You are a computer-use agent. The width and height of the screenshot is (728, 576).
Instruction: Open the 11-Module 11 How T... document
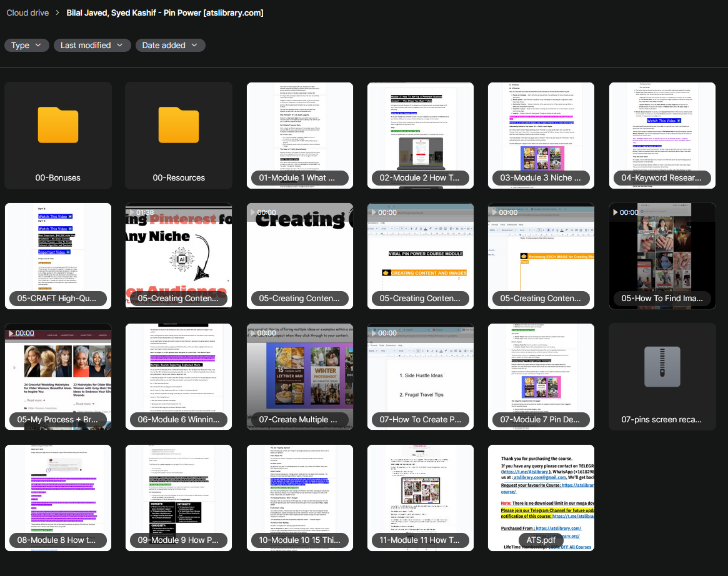420,498
